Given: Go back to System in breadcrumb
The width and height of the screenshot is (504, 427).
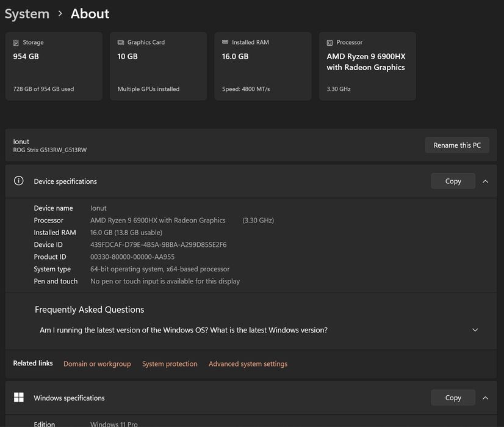Looking at the screenshot, I should click(27, 13).
